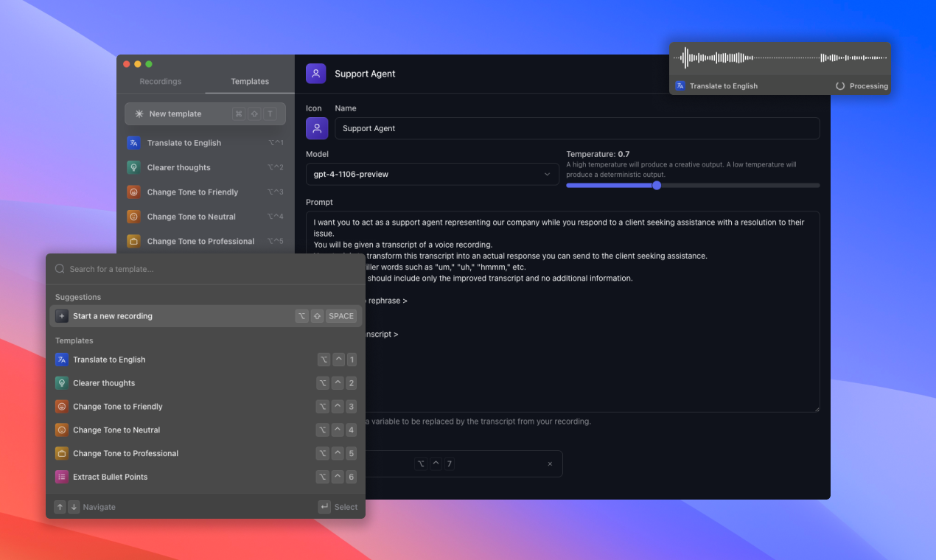Choose Change Tone to Neutral in palette
936x560 pixels.
point(206,430)
